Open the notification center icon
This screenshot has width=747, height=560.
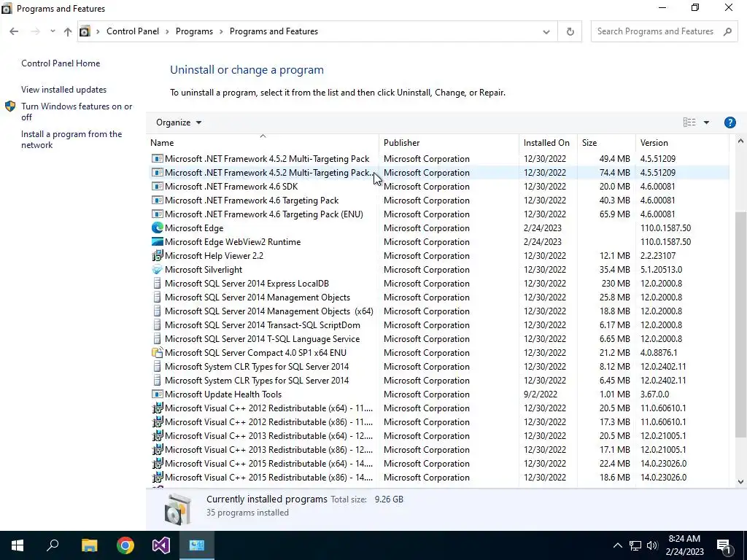pos(724,546)
